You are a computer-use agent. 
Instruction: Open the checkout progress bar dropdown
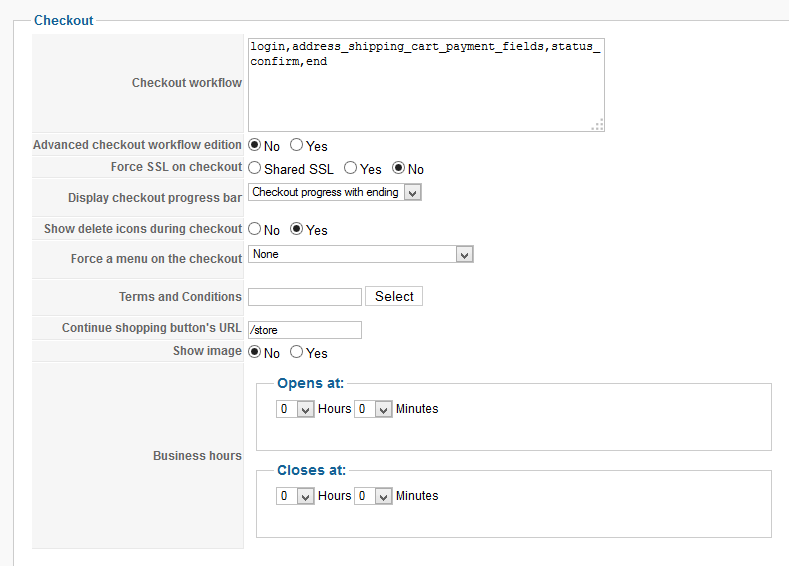tap(335, 192)
